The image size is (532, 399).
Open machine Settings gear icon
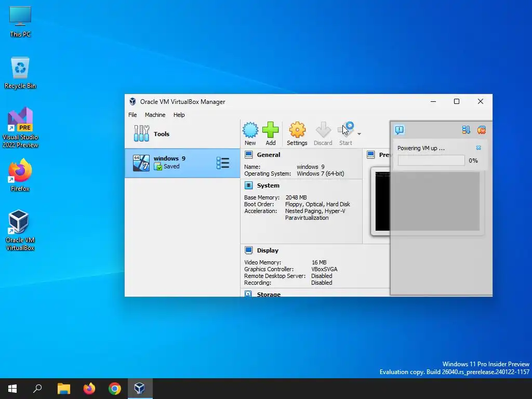click(297, 130)
